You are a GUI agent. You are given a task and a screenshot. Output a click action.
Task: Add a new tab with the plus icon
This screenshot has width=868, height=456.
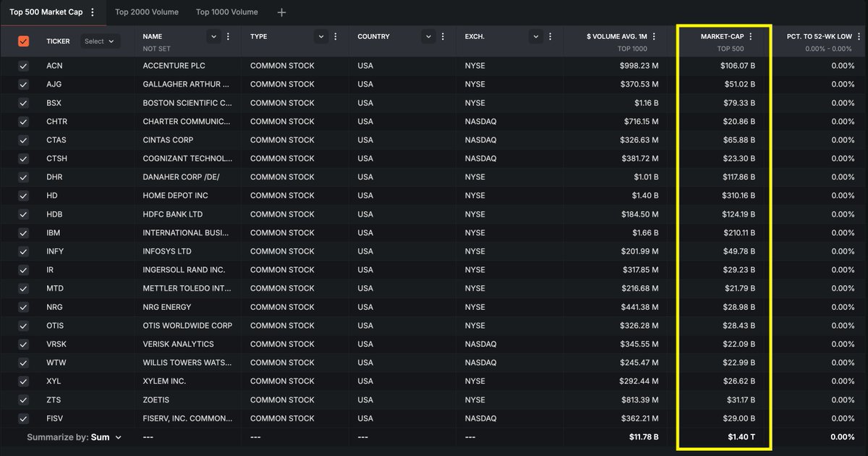[282, 12]
